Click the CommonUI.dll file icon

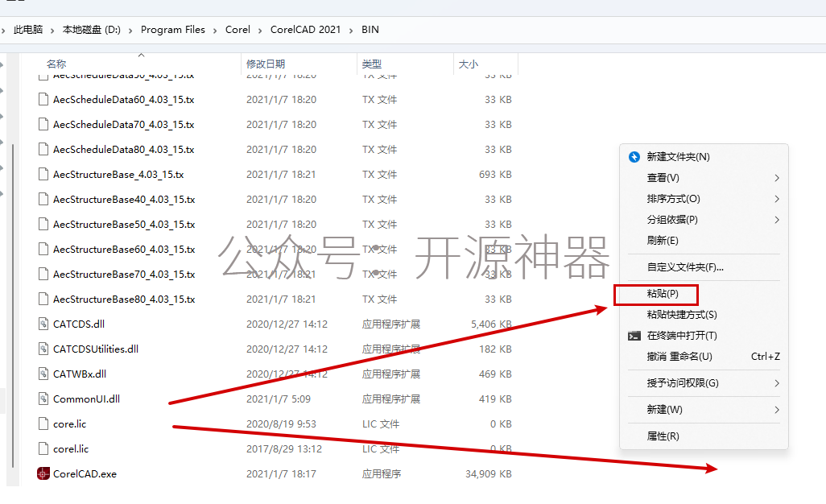tap(43, 399)
